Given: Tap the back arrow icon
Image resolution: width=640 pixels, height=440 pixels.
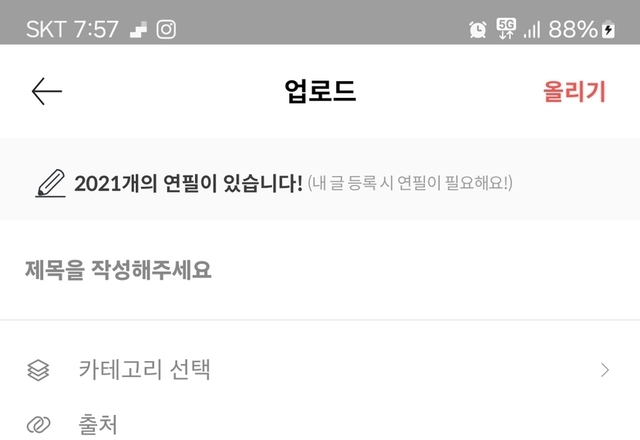Looking at the screenshot, I should click(x=47, y=91).
